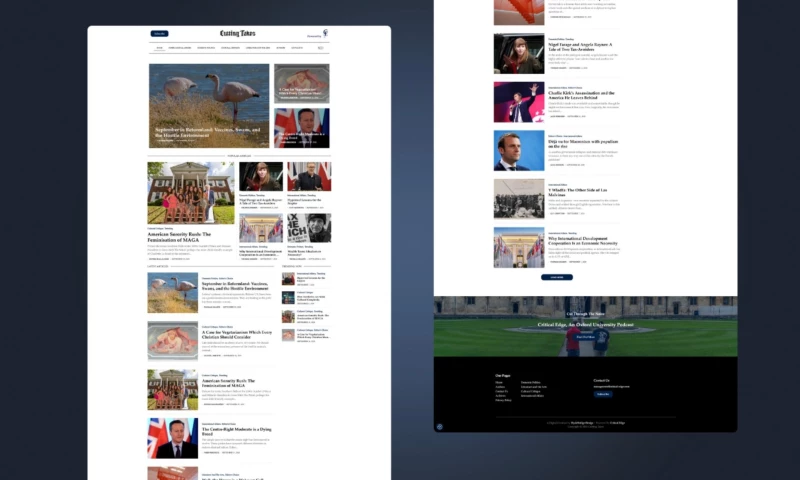Image resolution: width=800 pixels, height=480 pixels.
Task: Open 'Nigel Farage and Angela Rayner' article in right page
Action: (581, 46)
